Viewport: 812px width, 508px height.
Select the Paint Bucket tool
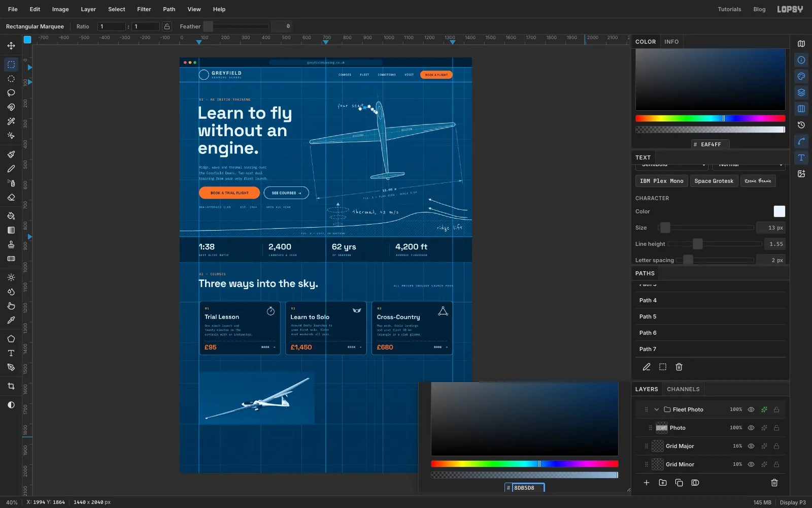click(x=11, y=216)
